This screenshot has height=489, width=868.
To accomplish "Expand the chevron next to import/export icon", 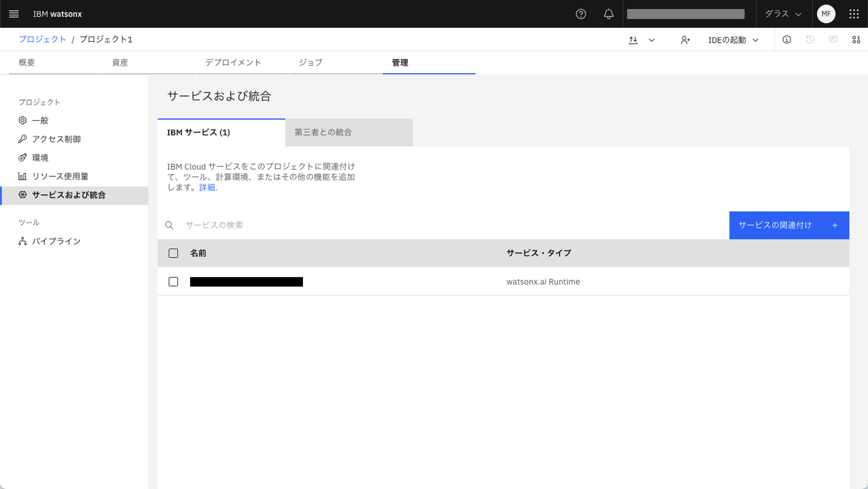I will coord(651,40).
